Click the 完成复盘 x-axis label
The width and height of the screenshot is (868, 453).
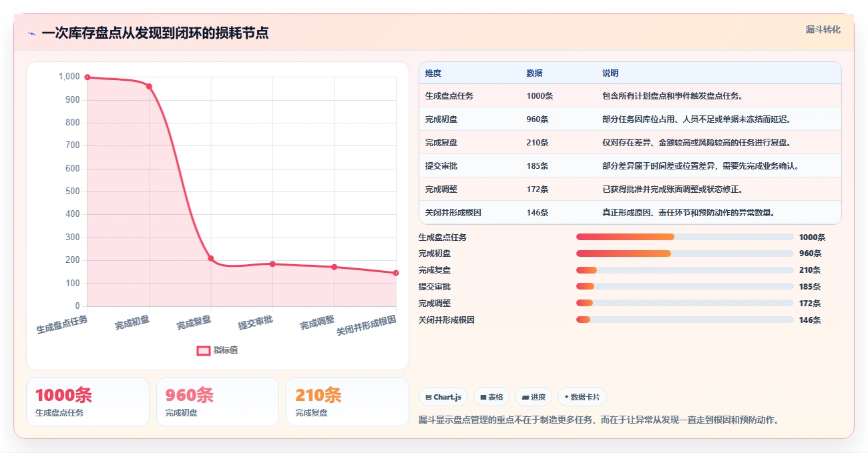(x=194, y=323)
